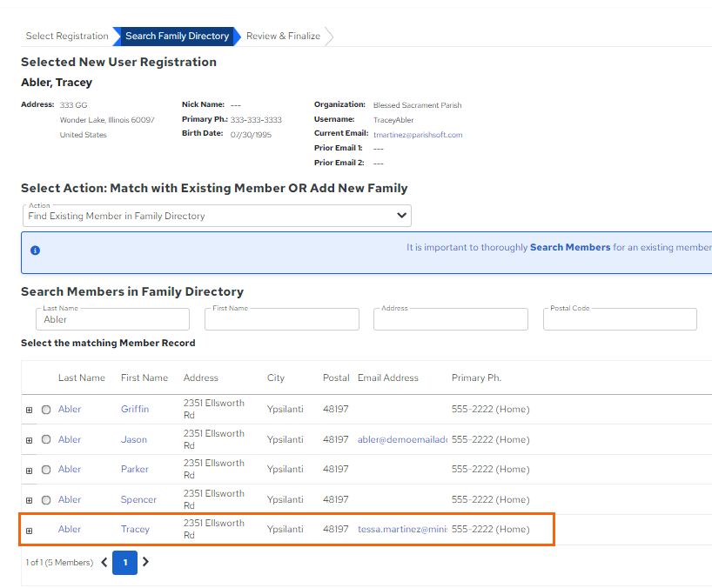Expand the Abler Parker row
Screen dimensions: 712x588
(29, 471)
